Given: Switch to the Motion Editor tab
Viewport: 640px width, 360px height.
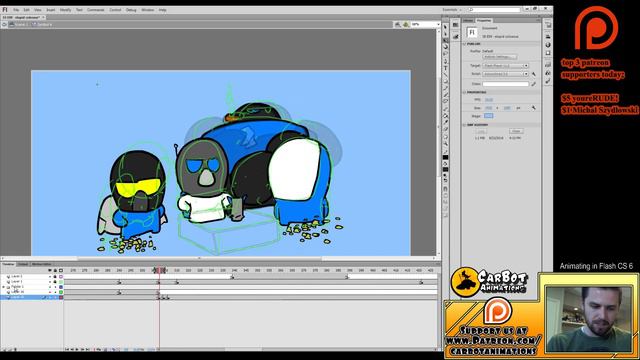Looking at the screenshot, I should click(x=41, y=264).
